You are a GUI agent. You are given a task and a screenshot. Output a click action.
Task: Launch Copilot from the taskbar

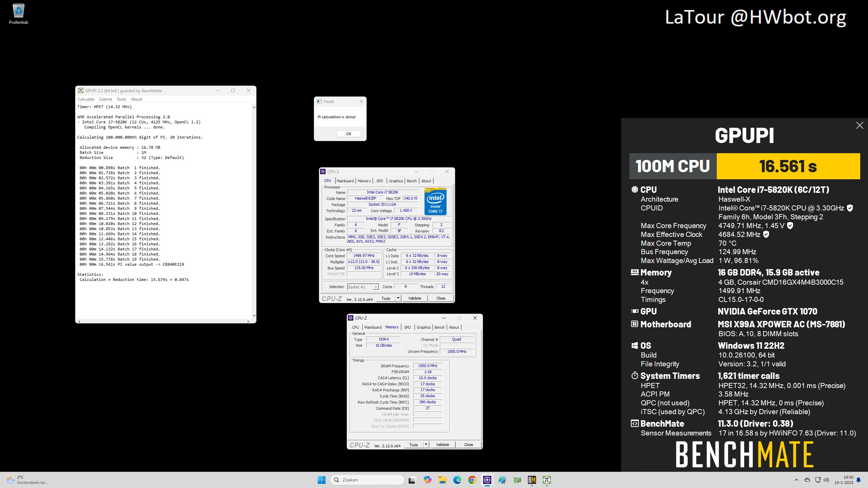tap(427, 480)
